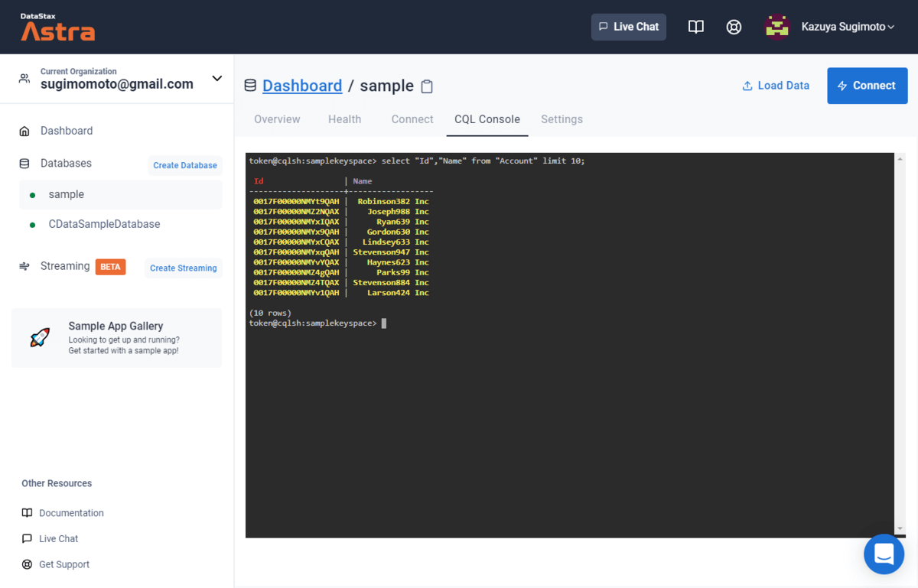Click the organization people icon
The height and width of the screenshot is (588, 918).
pos(25,79)
